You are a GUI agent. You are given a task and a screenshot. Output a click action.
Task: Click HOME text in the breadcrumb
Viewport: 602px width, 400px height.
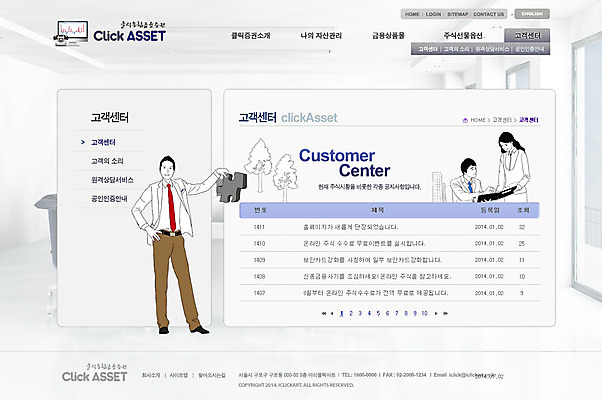point(478,120)
